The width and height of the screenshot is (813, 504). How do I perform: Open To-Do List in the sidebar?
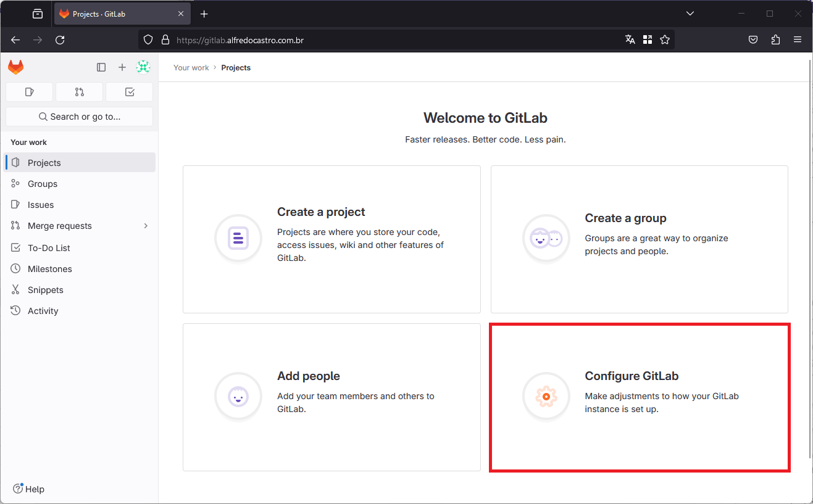point(80,248)
